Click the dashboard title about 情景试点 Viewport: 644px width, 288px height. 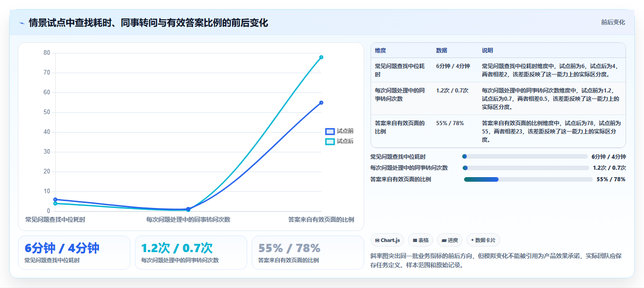pyautogui.click(x=148, y=23)
